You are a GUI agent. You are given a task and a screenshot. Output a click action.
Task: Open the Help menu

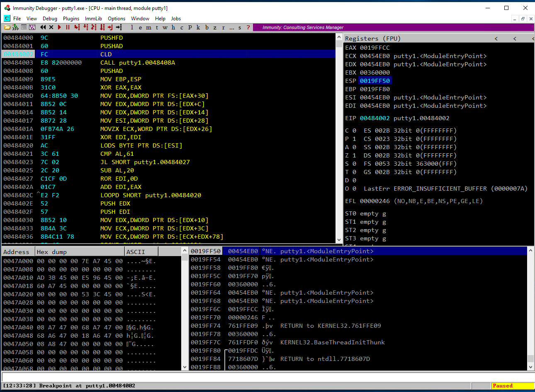coord(160,19)
